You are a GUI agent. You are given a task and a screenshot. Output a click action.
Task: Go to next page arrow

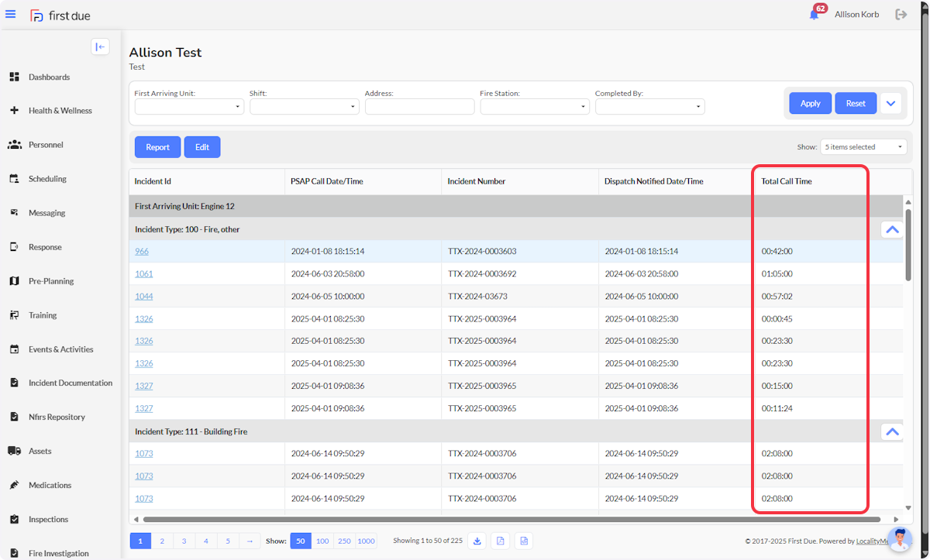point(250,541)
